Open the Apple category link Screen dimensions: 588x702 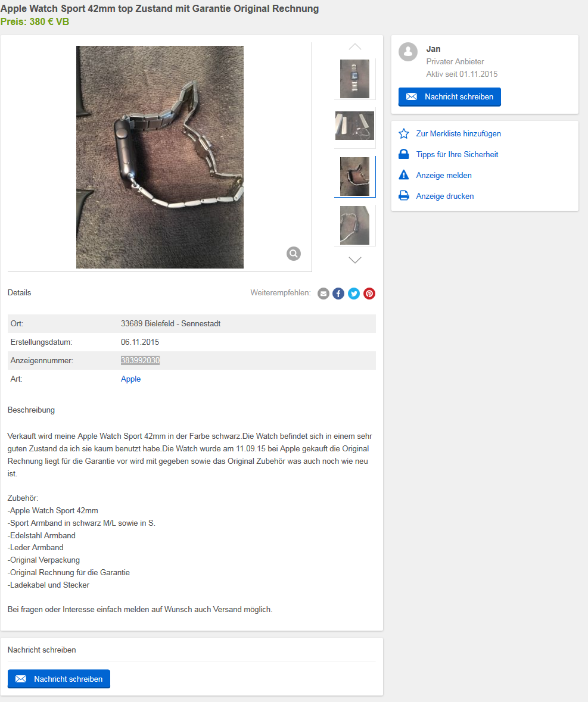tap(131, 379)
